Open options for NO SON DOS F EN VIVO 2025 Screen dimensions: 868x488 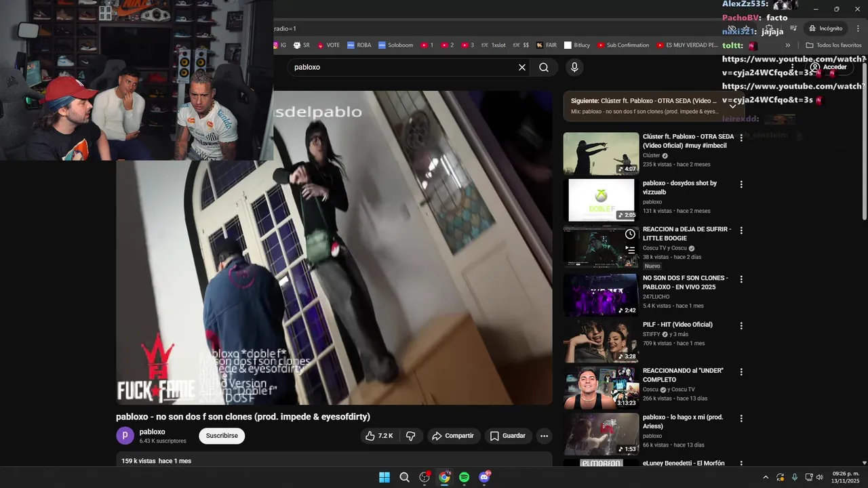click(x=741, y=279)
